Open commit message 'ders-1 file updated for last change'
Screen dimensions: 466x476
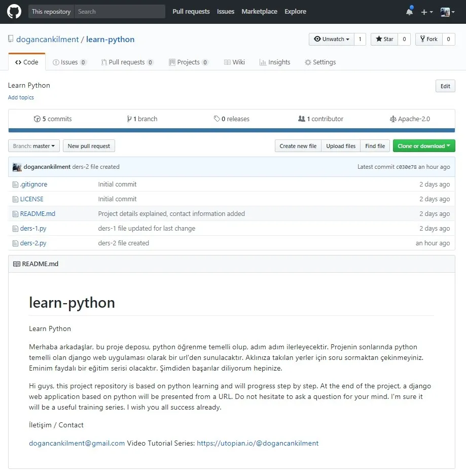click(x=147, y=229)
